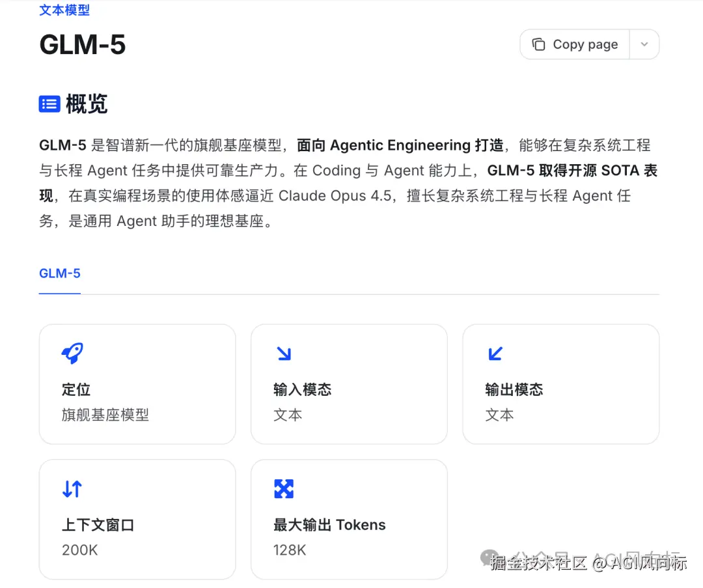This screenshot has width=703, height=588.
Task: Click the 定位 card title
Action: 76,389
